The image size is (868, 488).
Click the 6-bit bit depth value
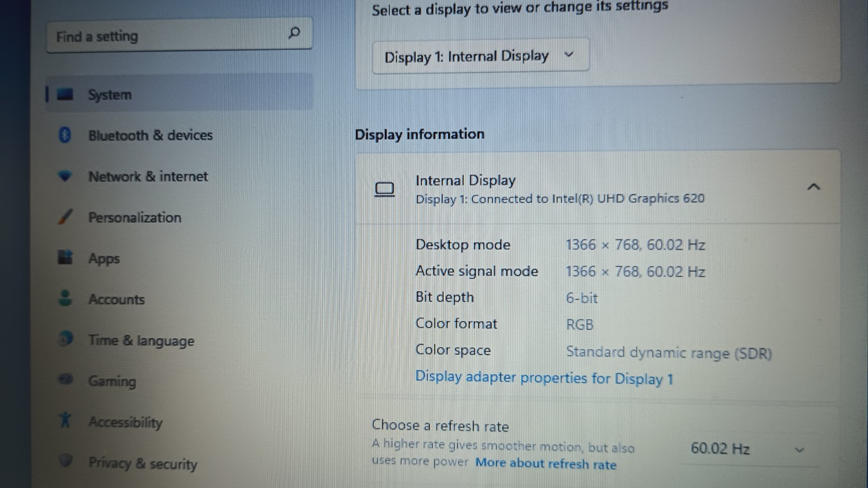coord(582,298)
